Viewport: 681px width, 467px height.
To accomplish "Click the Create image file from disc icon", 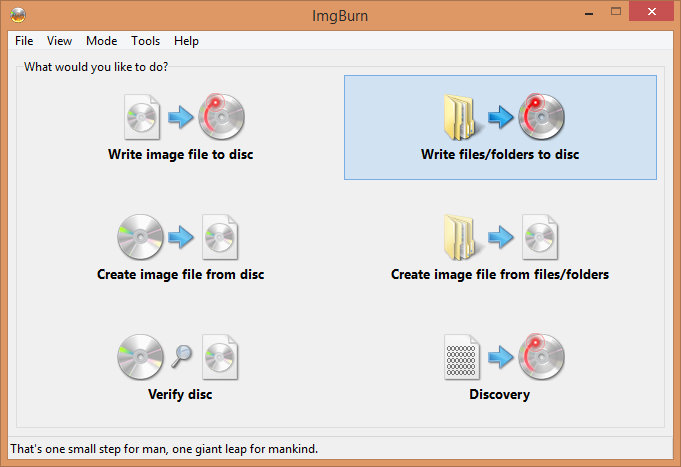I will tap(178, 237).
